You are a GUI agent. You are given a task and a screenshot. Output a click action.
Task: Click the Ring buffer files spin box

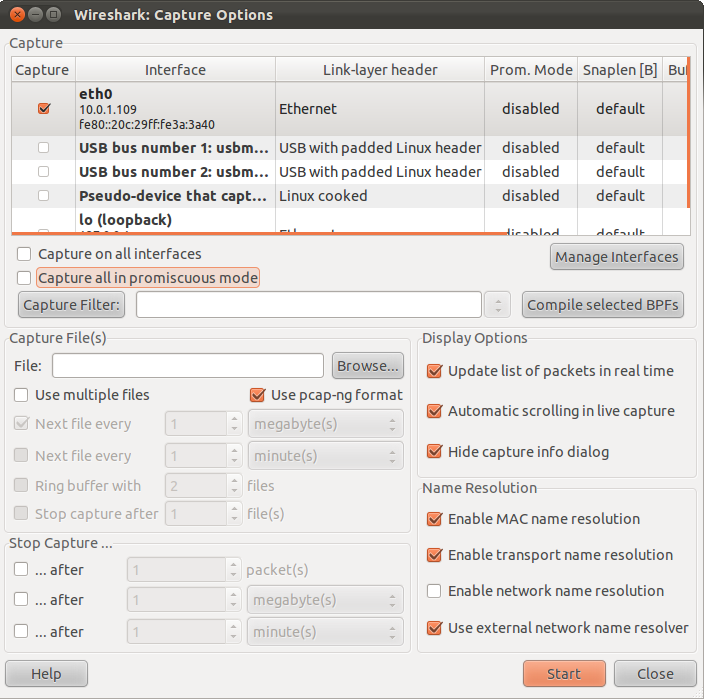pyautogui.click(x=203, y=486)
